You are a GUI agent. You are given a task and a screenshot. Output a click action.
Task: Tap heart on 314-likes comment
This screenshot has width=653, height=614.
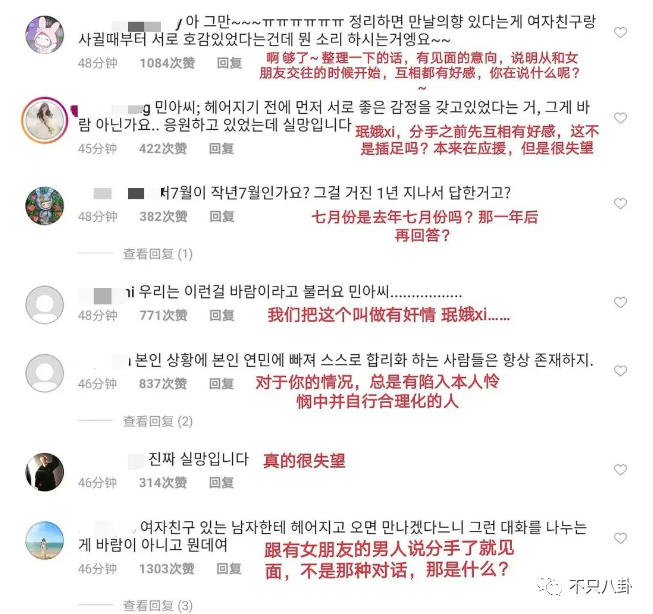(x=620, y=469)
